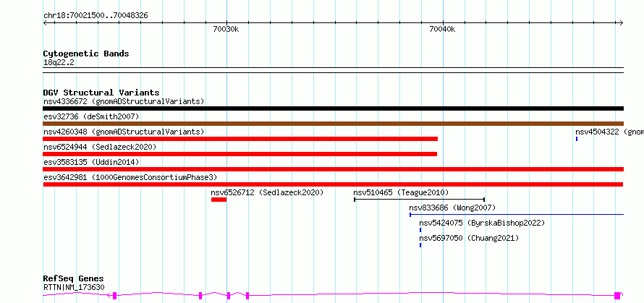
Task: Click the nsv4260348 (gnomADStructuralVariants) label
Action: 124,132
